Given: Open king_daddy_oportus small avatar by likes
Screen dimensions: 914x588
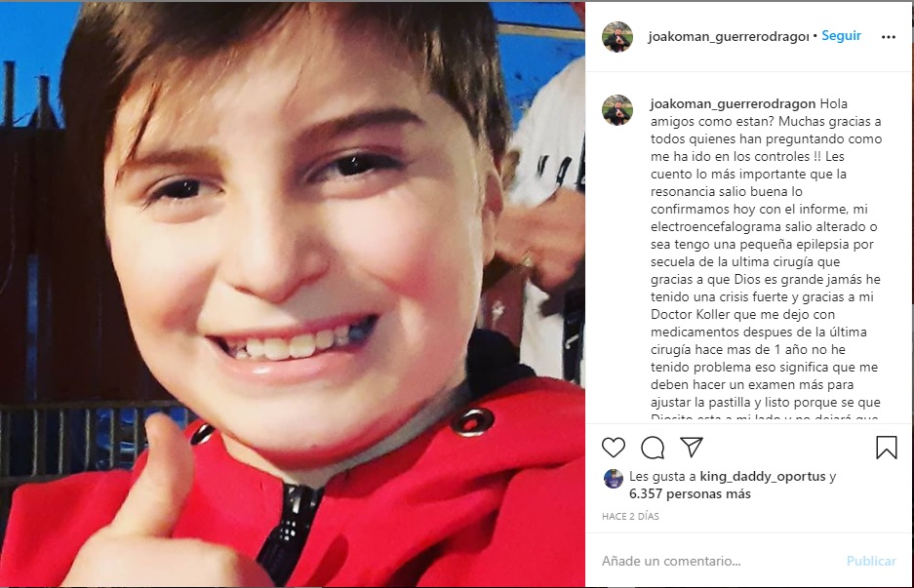Looking at the screenshot, I should click(613, 479).
